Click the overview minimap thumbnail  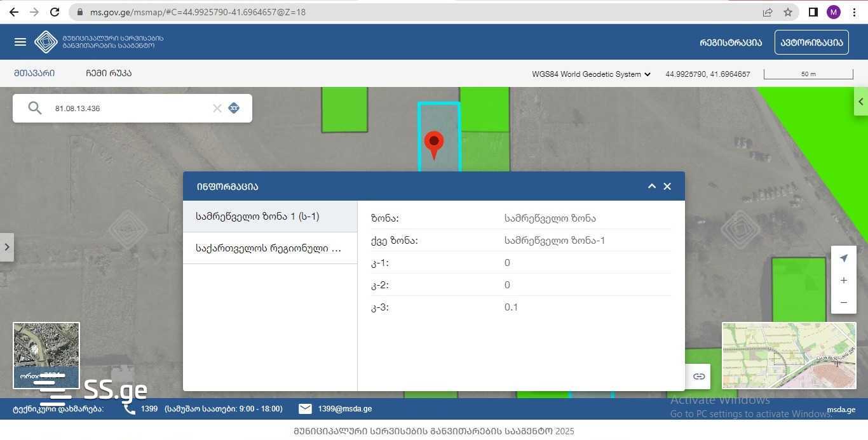pyautogui.click(x=789, y=356)
